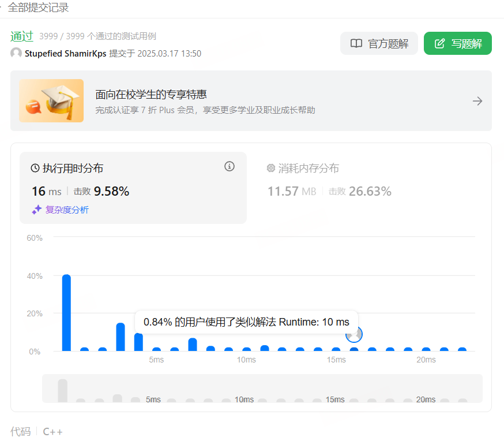Open the graduation cap promo thumbnail
Screen dimensions: 504x441
51,100
